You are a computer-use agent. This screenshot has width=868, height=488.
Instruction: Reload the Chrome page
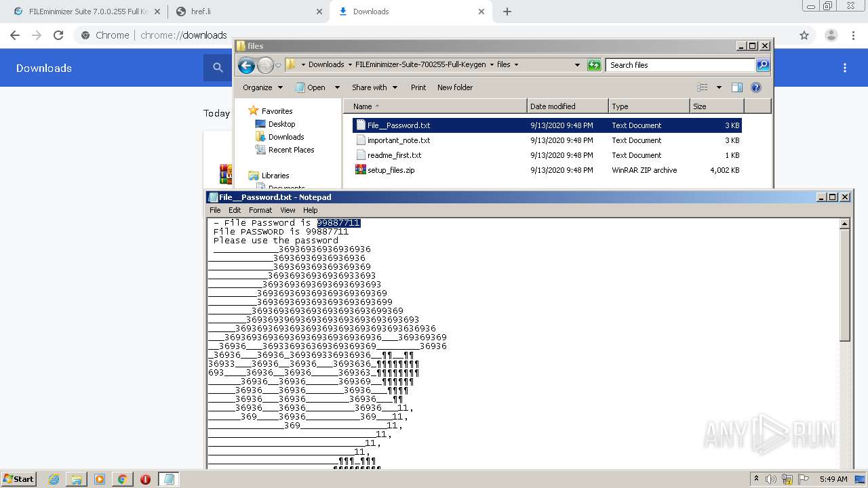click(x=58, y=35)
